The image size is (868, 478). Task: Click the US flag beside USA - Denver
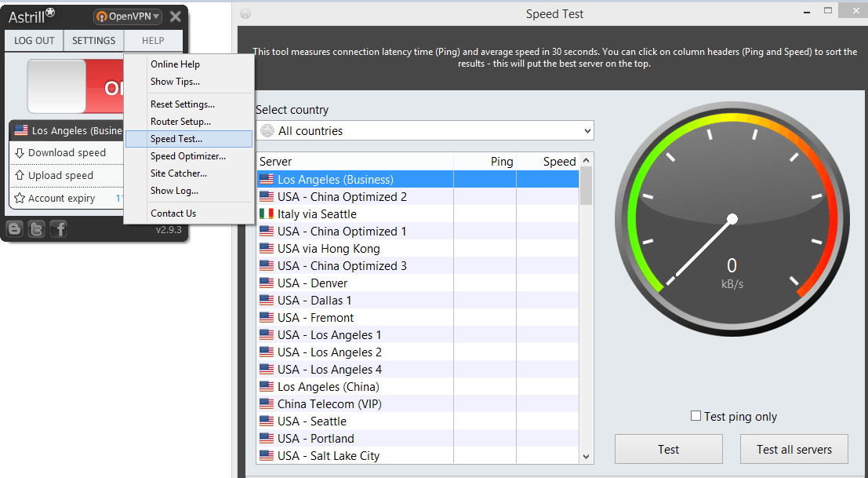267,283
